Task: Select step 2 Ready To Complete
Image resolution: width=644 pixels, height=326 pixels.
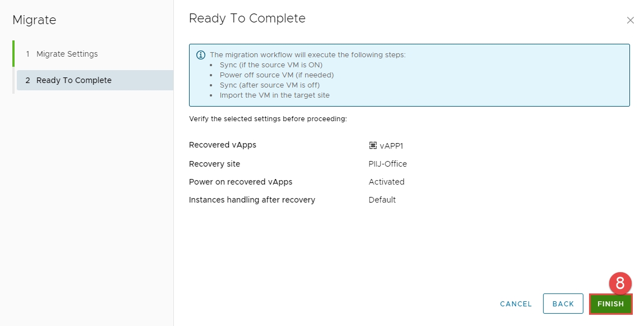Action: (x=73, y=80)
